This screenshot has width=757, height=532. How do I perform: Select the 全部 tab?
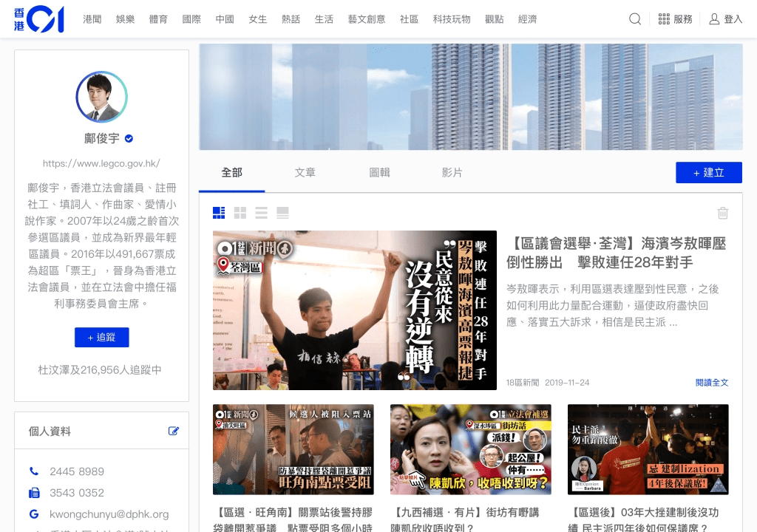coord(231,173)
